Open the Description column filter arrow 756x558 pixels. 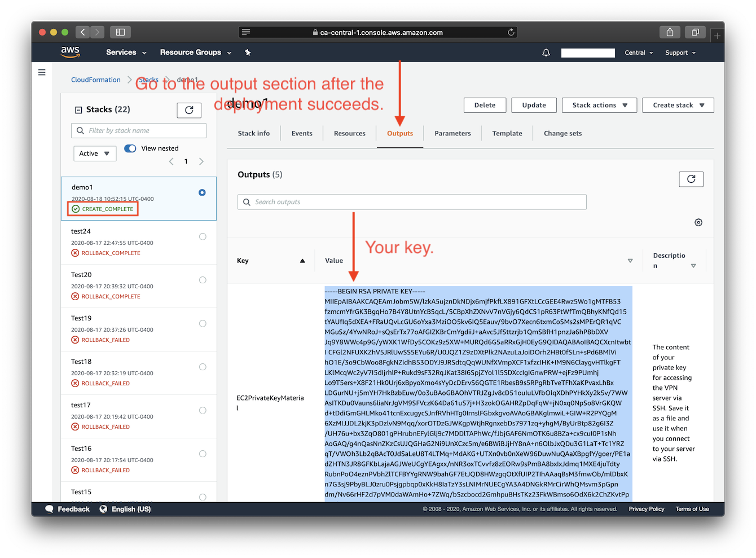click(693, 266)
